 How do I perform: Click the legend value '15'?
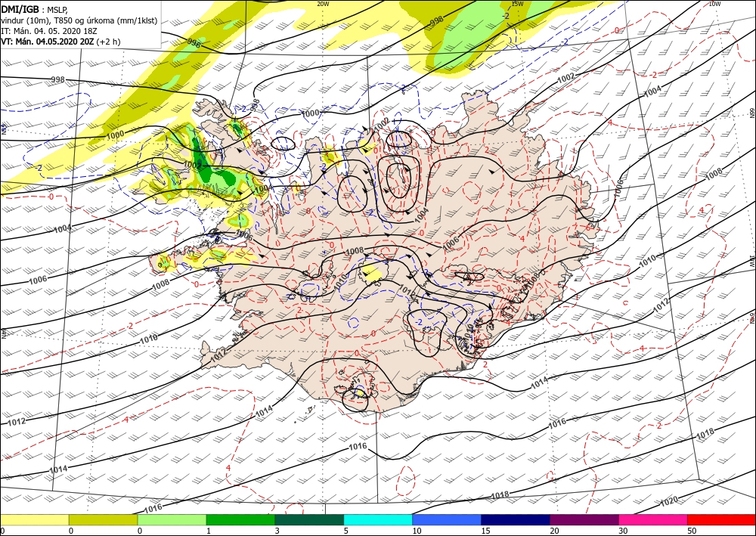(x=485, y=531)
